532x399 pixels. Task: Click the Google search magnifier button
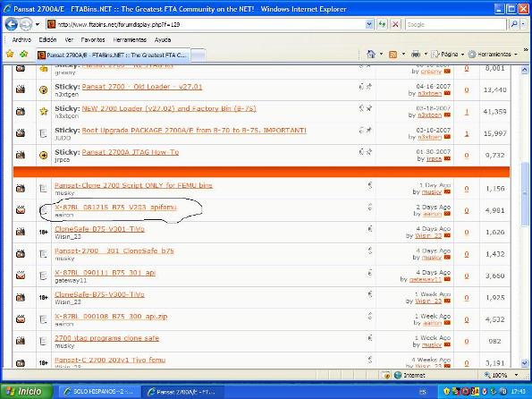pyautogui.click(x=514, y=24)
